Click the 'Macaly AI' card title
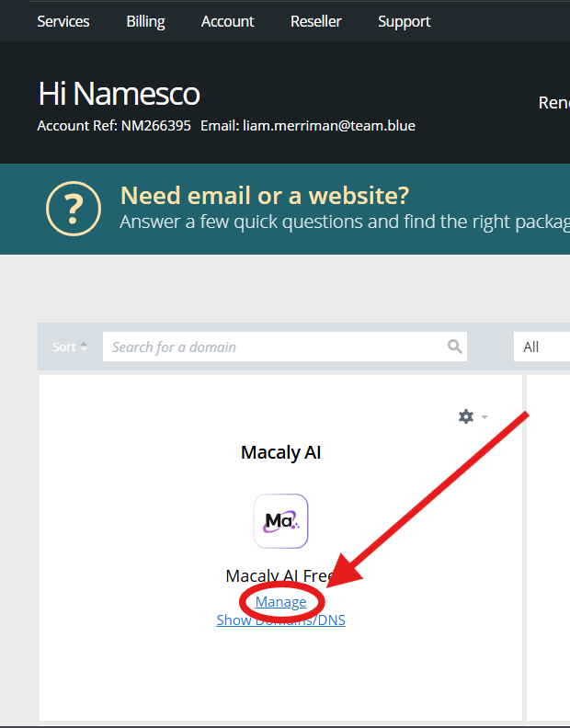This screenshot has width=570, height=728. tap(281, 452)
